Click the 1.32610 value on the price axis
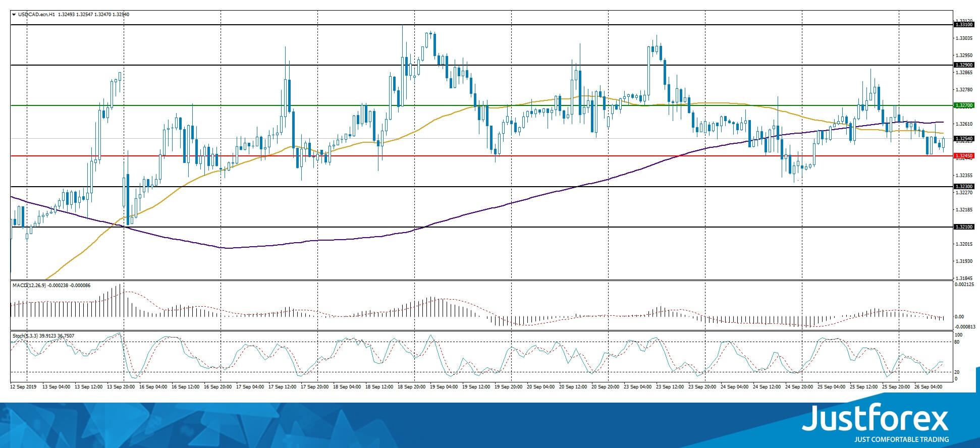This screenshot has width=980, height=448. pos(964,124)
